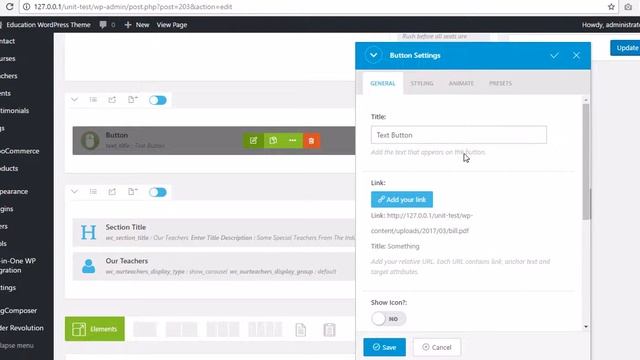Toggle the switch above the Button row

158,100
